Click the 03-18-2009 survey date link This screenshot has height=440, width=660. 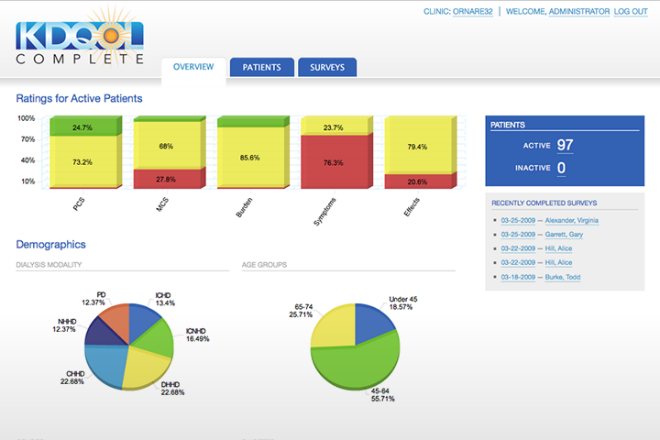coord(520,277)
